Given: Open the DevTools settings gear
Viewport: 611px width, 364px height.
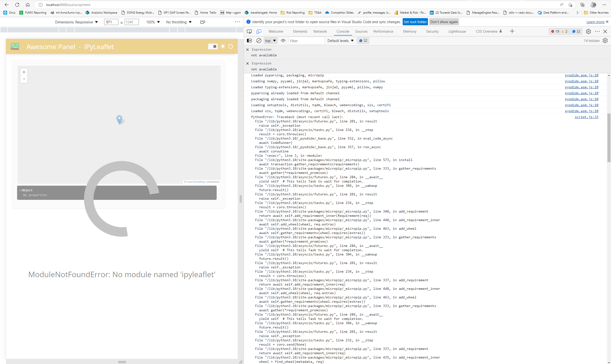Looking at the screenshot, I should [588, 31].
